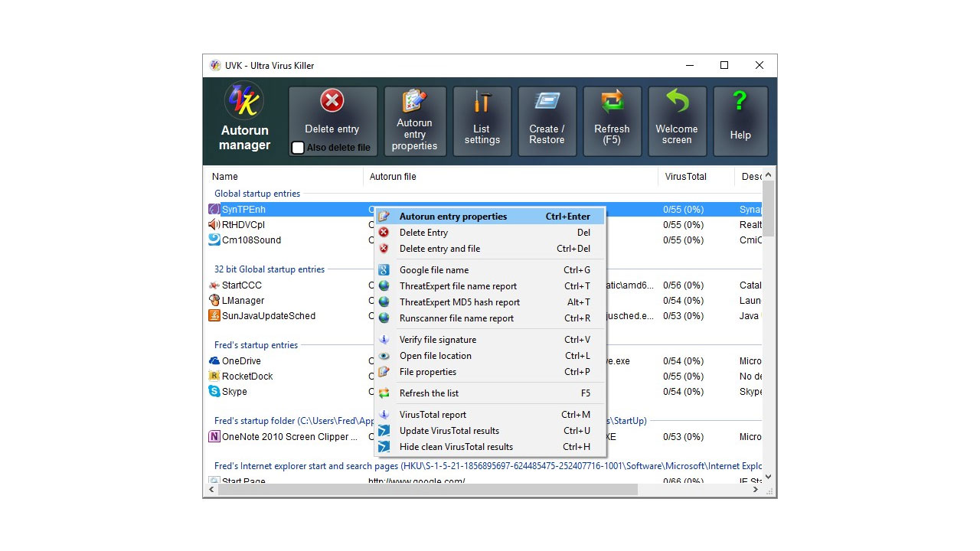Screen dimensions: 980x551
Task: Click the horizontal scrollbar right arrow
Action: click(x=756, y=490)
